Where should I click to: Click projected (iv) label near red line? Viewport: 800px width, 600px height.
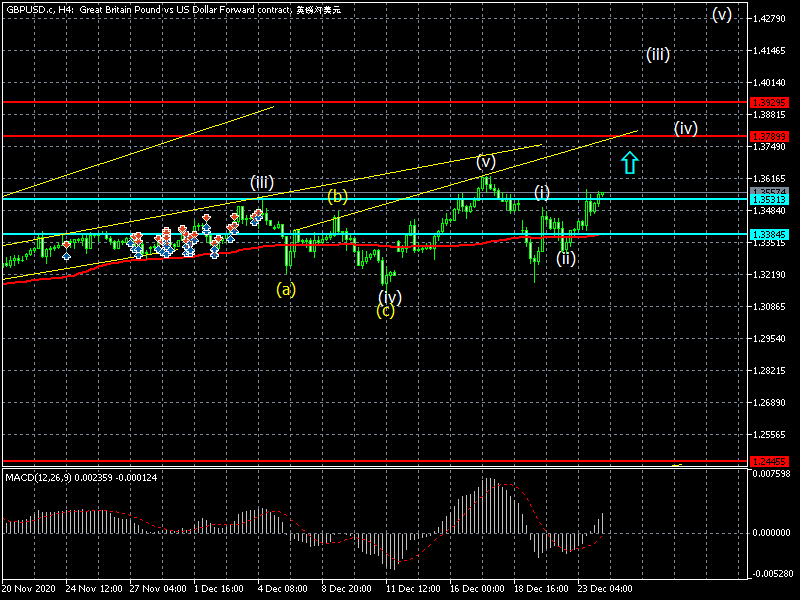(685, 128)
